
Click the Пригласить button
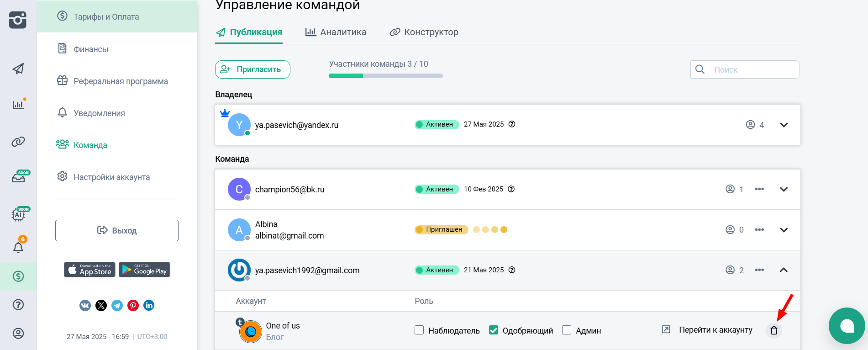tap(253, 69)
